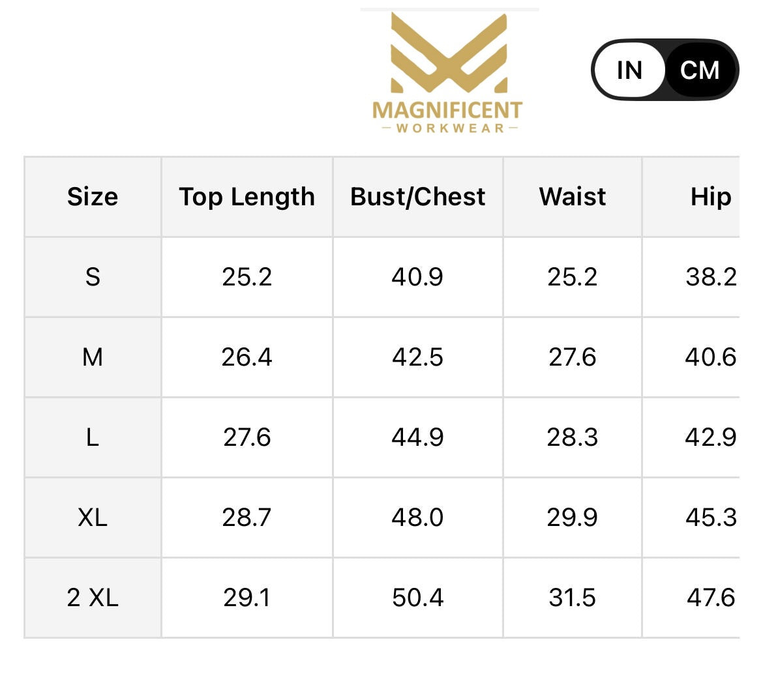Screen dimensions: 763x700
Task: Click the 28.3 waist value for L
Action: click(x=572, y=437)
